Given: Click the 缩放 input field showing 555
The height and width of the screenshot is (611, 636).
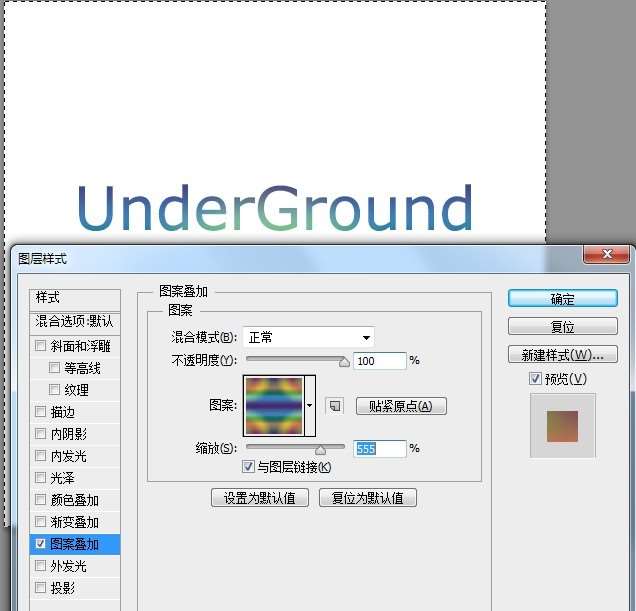Looking at the screenshot, I should (x=380, y=449).
